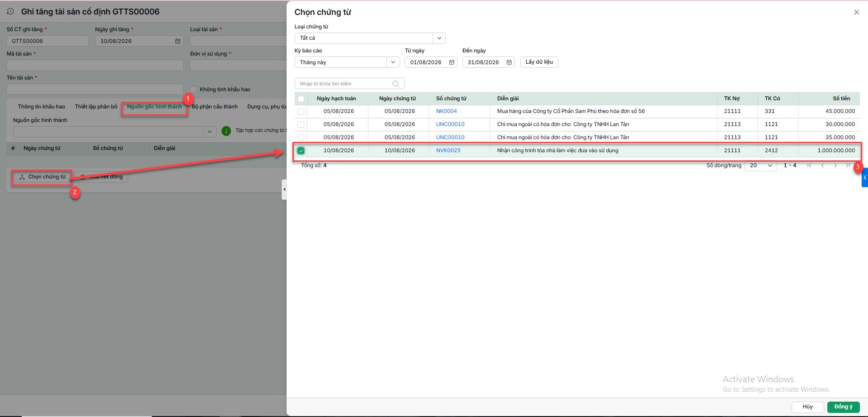868x417 pixels.
Task: Check the checkbox for the 30.000.000 row
Action: click(x=301, y=125)
